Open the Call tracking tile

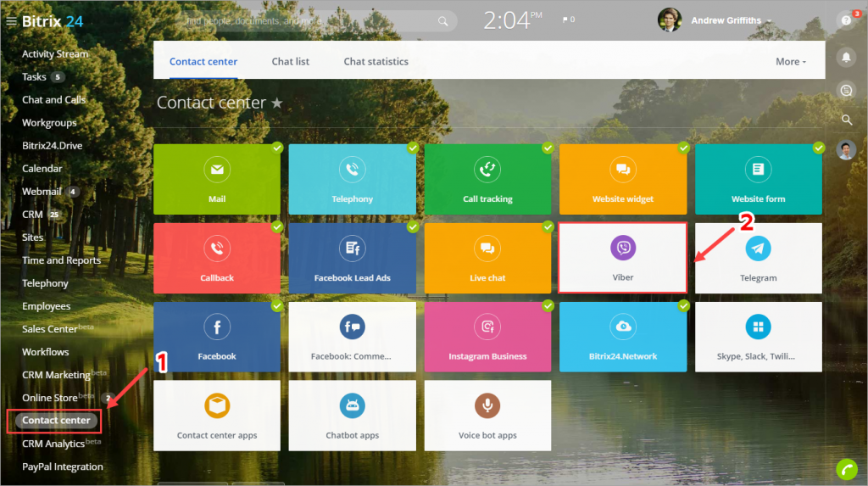(x=487, y=179)
